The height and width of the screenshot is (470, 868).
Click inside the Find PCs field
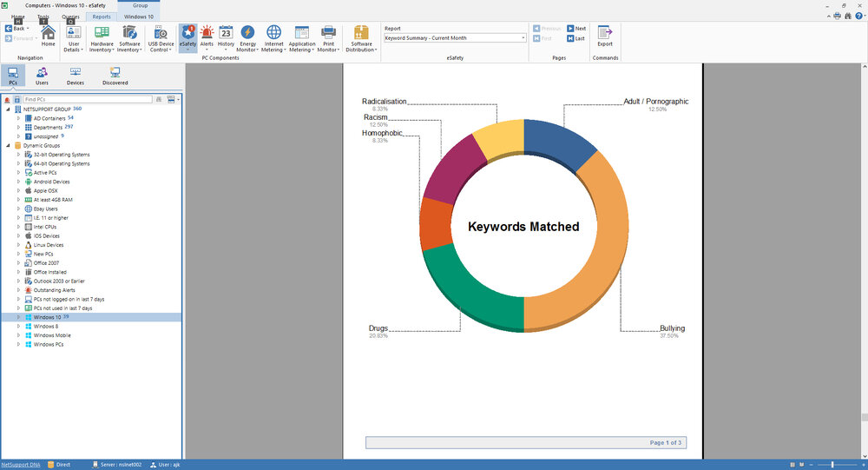(88, 99)
